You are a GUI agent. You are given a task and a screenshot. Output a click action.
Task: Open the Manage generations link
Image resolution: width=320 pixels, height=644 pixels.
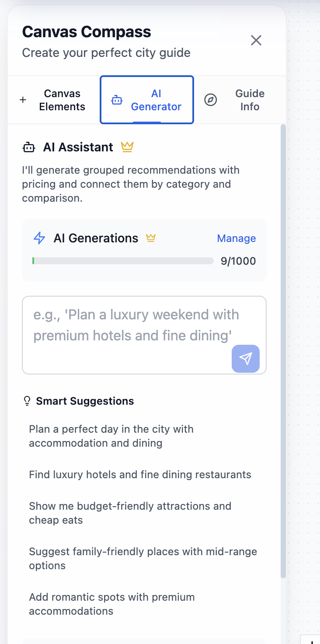(237, 238)
